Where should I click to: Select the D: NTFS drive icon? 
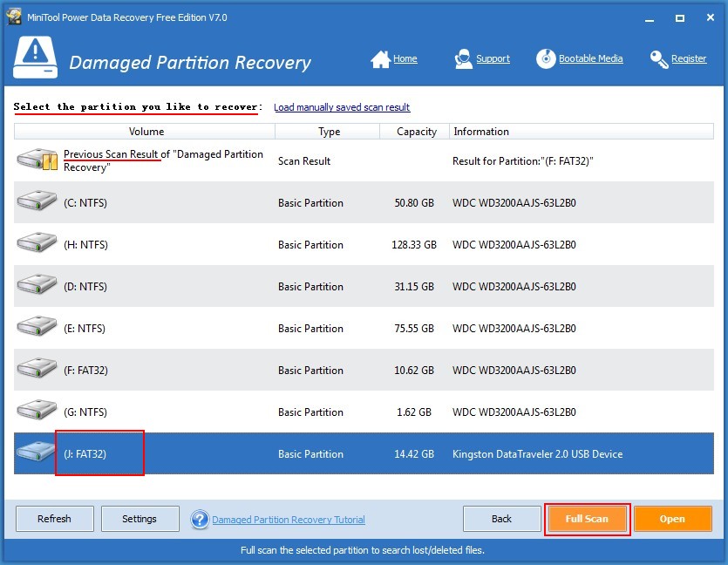point(37,284)
